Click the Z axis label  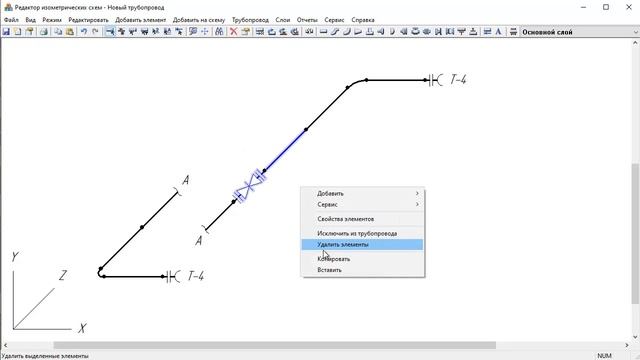pos(62,276)
